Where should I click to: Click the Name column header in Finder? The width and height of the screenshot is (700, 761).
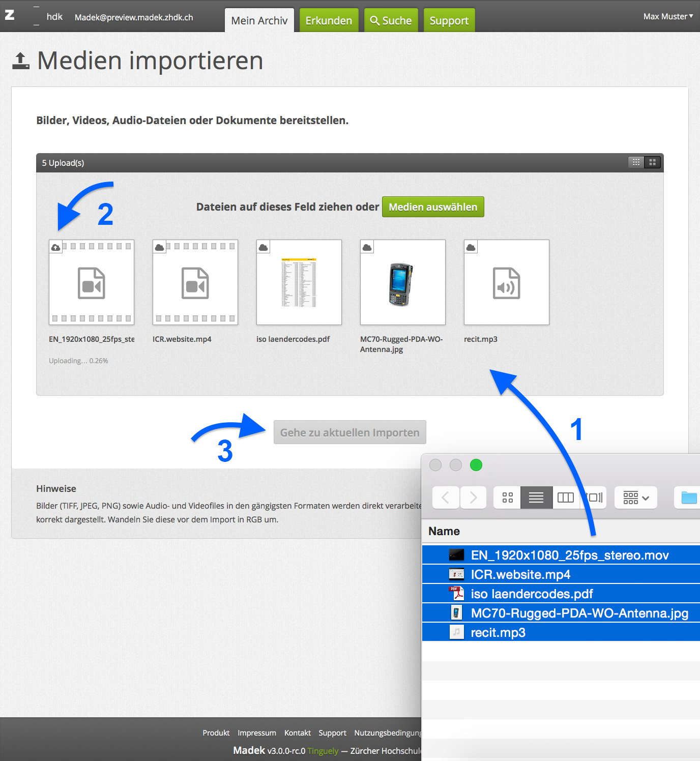[444, 531]
